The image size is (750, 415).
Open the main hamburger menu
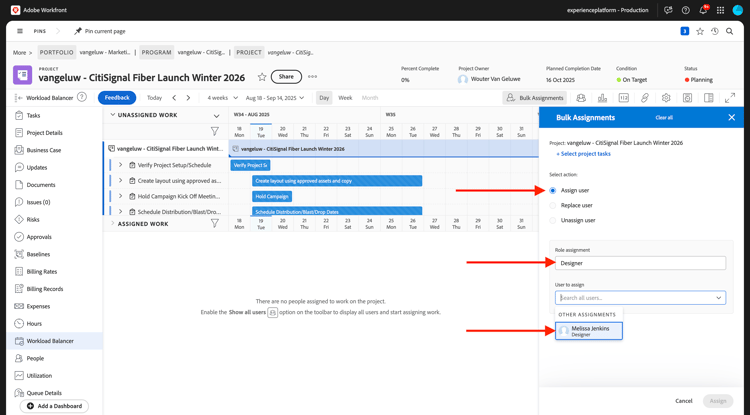pos(20,31)
